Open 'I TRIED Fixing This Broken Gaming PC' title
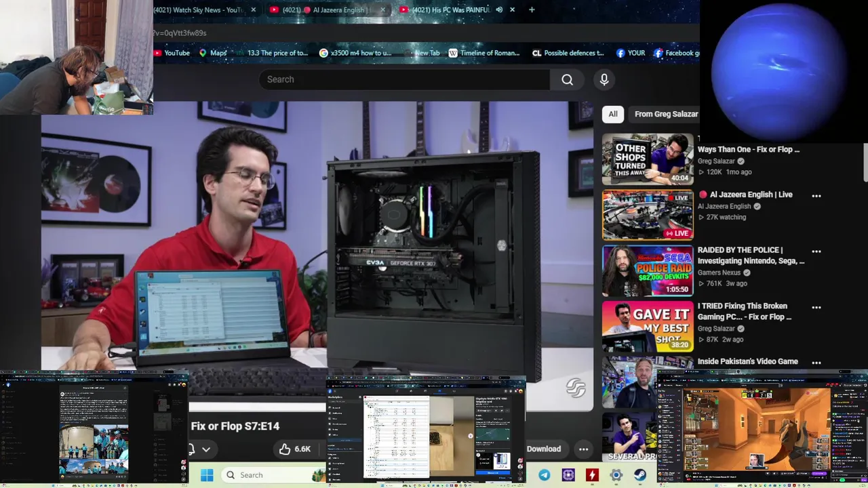This screenshot has width=868, height=488. point(745,311)
